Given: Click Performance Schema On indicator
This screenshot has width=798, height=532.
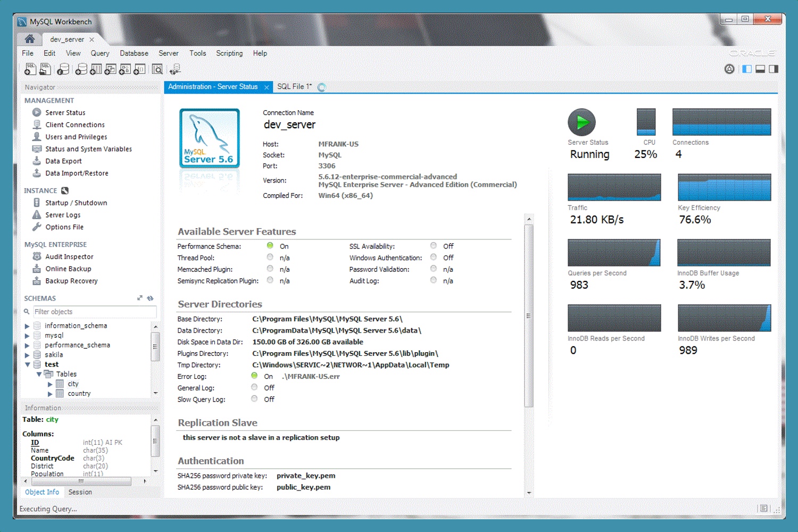Looking at the screenshot, I should click(x=270, y=246).
